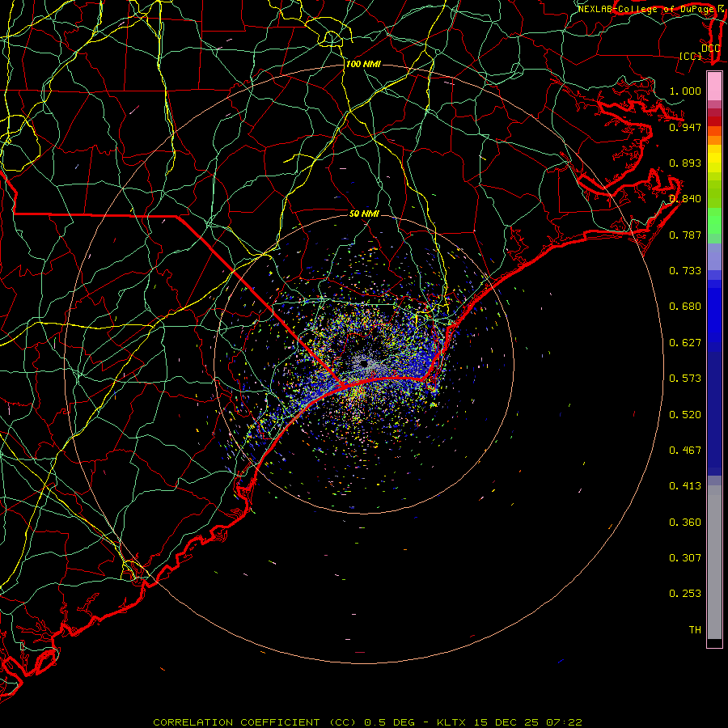Click the TH threshold label
The image size is (728, 728).
pos(695,630)
